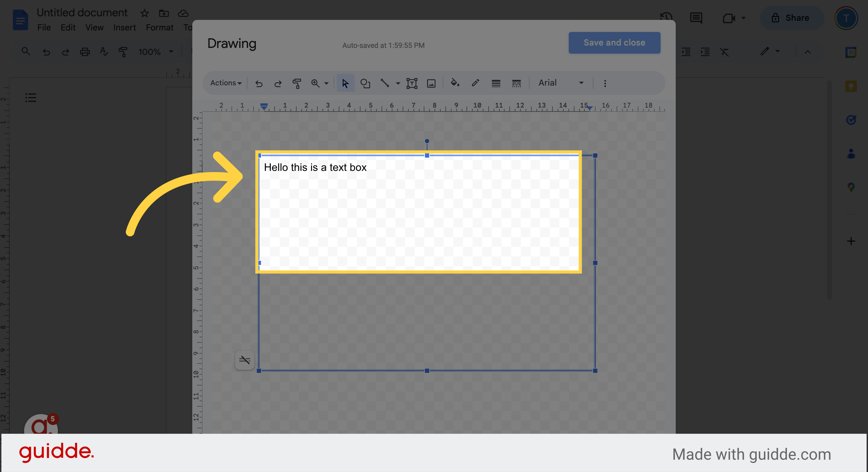Open the Editing mode pencil dropdown

pos(770,51)
